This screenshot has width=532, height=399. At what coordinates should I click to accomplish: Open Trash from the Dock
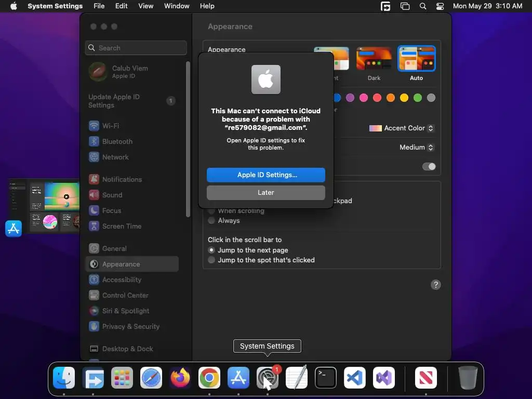click(468, 378)
